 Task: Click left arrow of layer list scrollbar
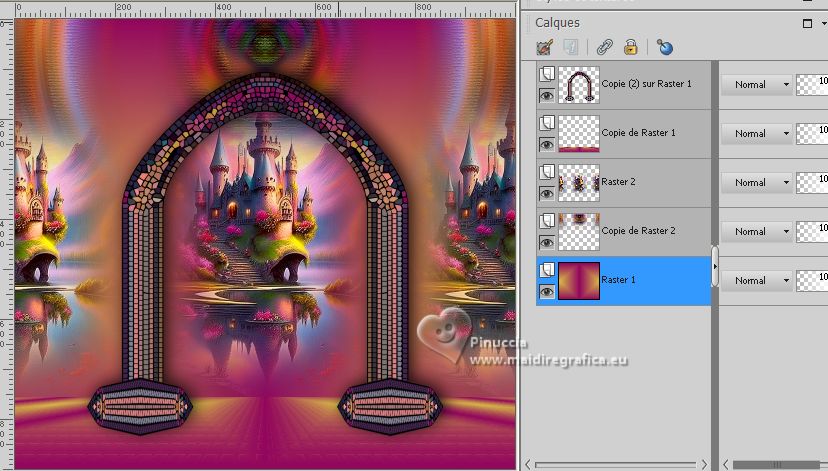point(528,464)
